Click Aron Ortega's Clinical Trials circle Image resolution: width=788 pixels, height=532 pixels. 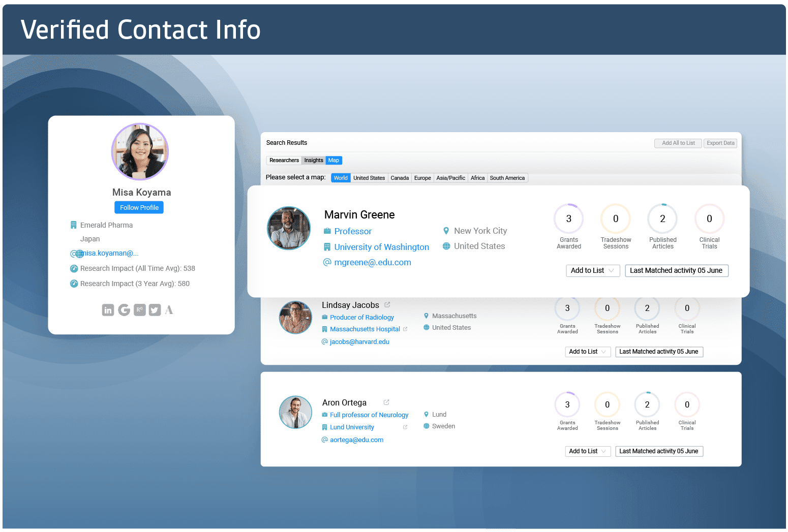click(x=687, y=405)
